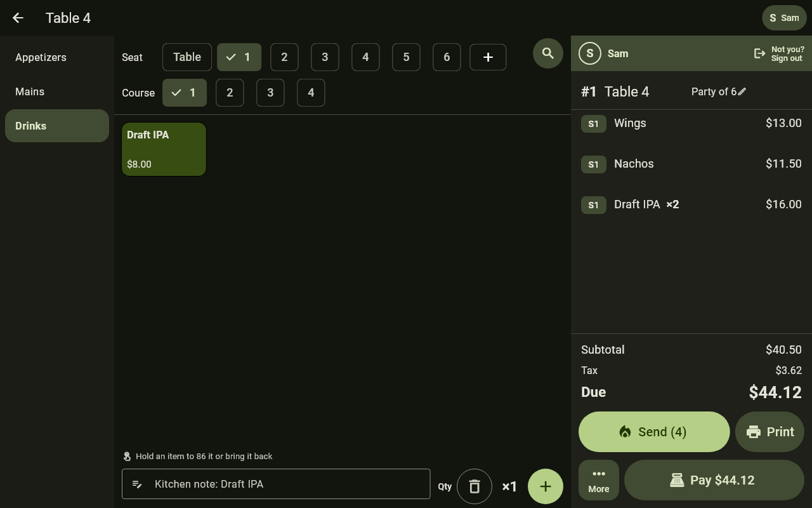Select the Wings order line

click(x=691, y=123)
